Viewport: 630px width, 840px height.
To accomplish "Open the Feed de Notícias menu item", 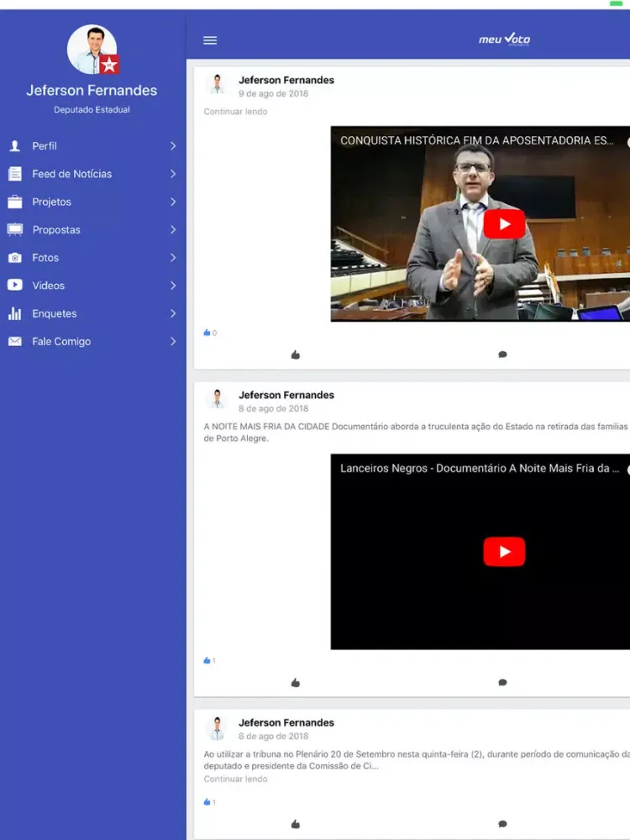I will point(92,174).
